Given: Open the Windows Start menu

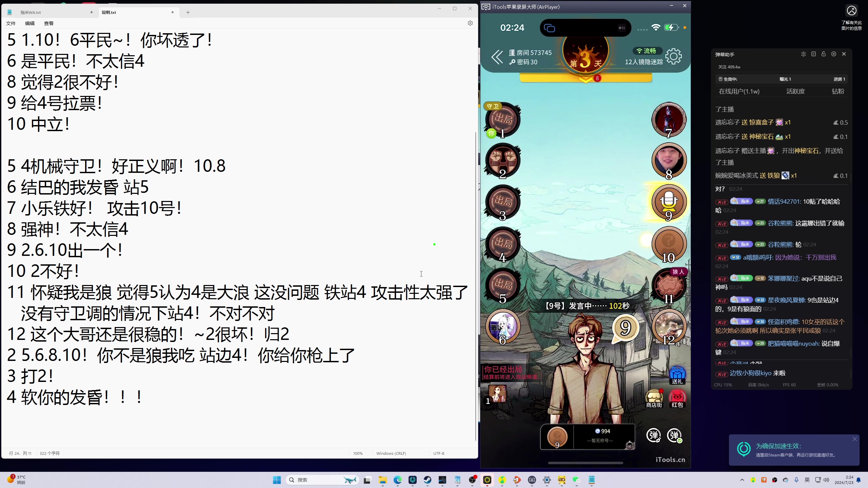Looking at the screenshot, I should point(277,480).
